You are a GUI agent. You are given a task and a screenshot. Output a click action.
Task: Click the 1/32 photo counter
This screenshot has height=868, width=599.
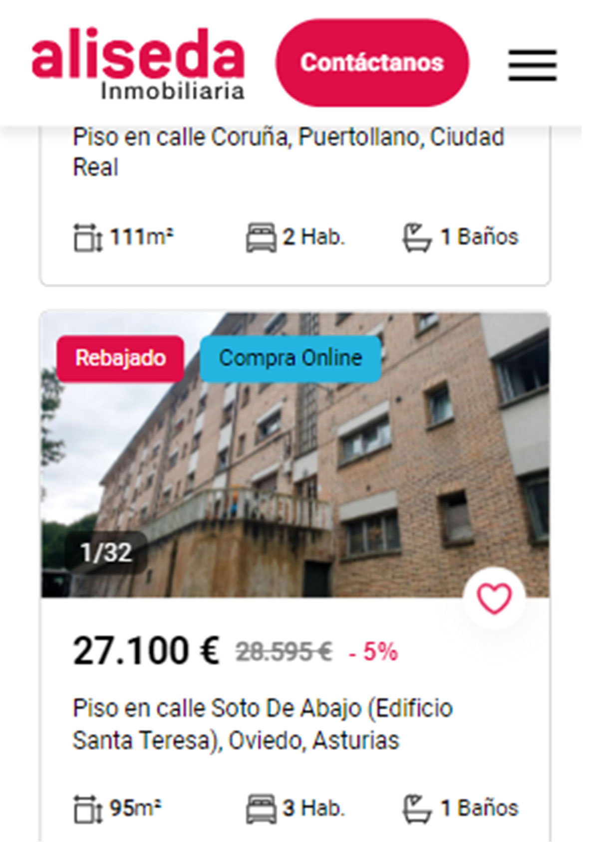pyautogui.click(x=106, y=552)
